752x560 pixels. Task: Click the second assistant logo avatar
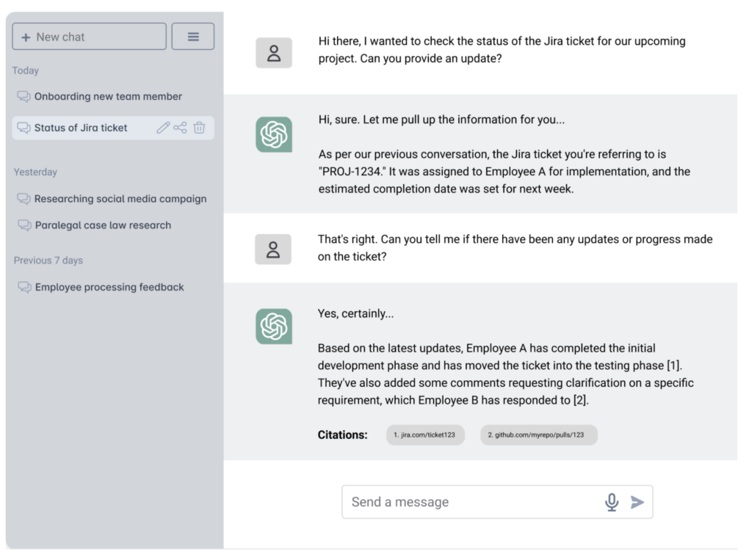tap(274, 326)
